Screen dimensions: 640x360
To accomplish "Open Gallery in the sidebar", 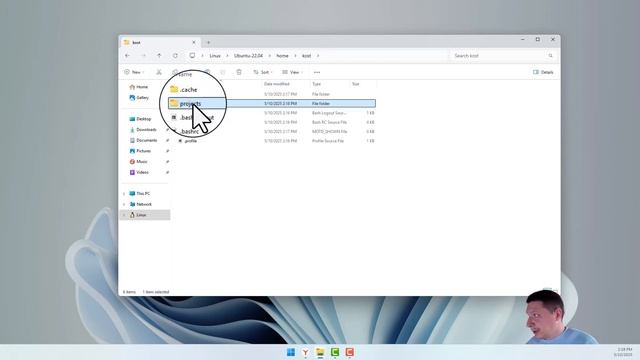I will pos(139,98).
